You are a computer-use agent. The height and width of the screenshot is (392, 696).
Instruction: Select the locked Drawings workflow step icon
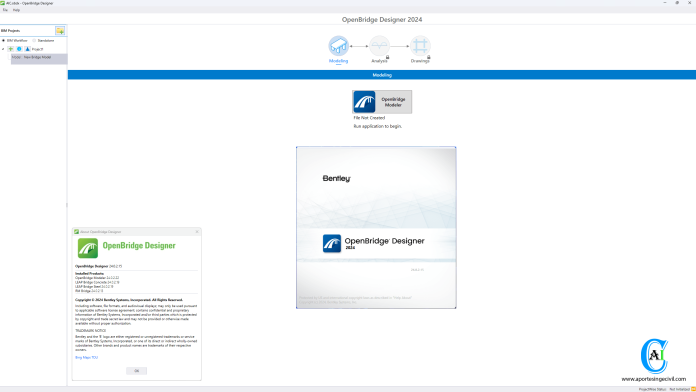point(420,46)
